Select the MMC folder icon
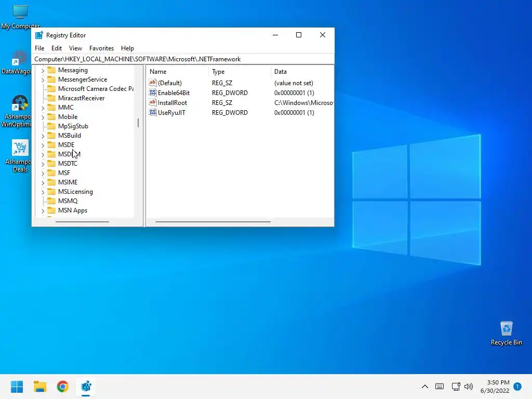Screen dimensions: 532x399 [51, 107]
